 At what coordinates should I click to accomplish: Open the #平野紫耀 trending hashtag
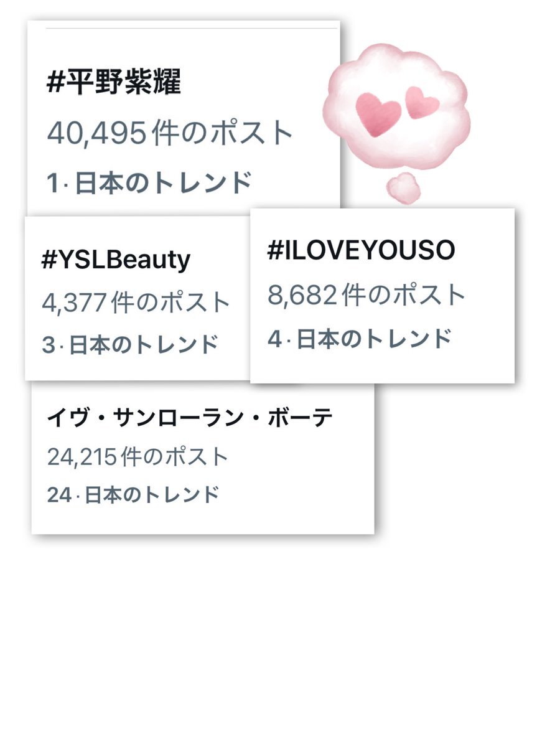114,82
